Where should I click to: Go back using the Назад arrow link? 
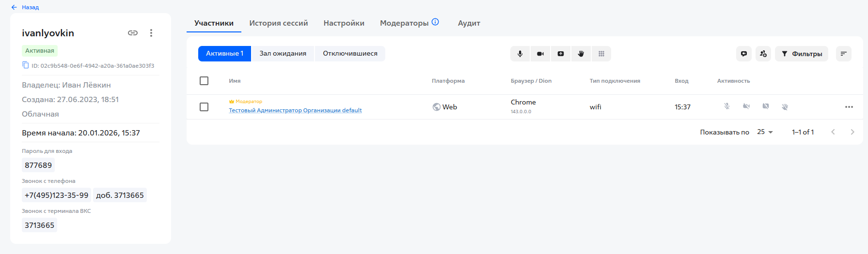tap(25, 7)
